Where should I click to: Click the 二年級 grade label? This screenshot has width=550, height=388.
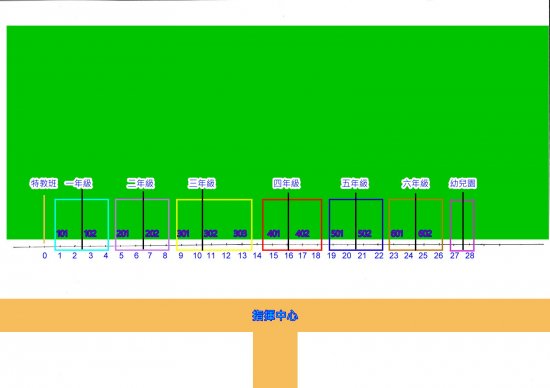pos(140,183)
